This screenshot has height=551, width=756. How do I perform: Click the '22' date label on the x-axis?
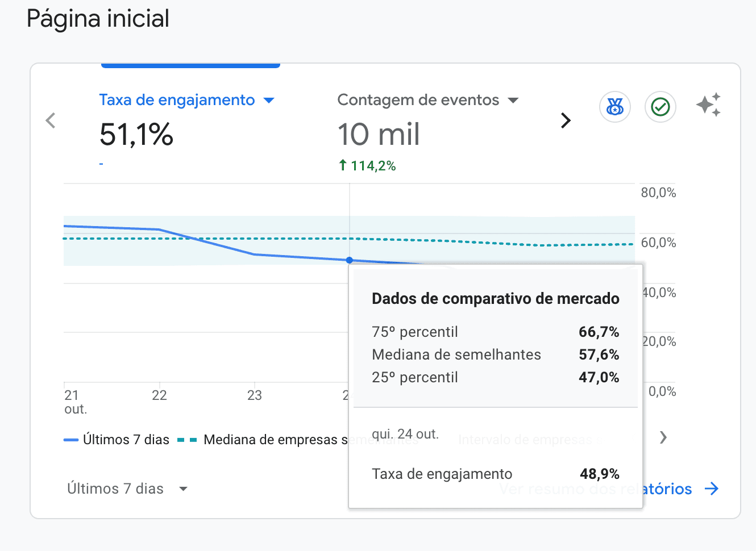click(x=159, y=395)
